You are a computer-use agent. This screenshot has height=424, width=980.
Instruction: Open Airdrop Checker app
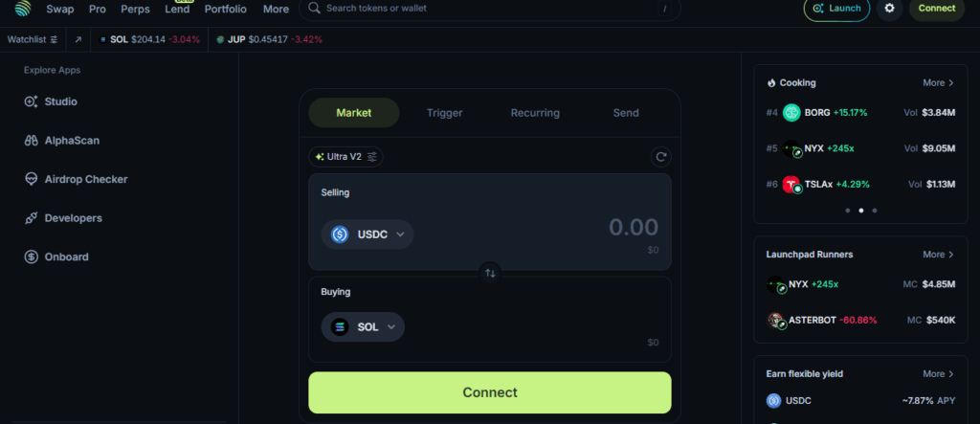(x=85, y=179)
